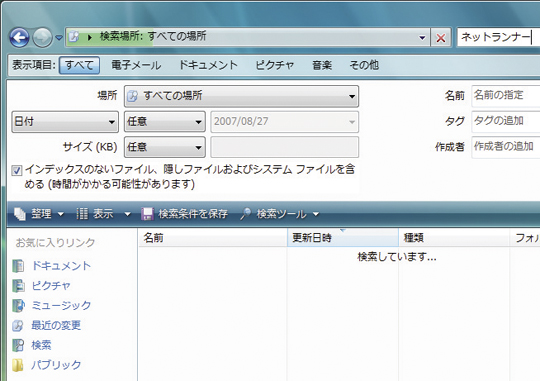Click the ドキュメント folder icon in sidebar
This screenshot has height=381, width=540.
click(18, 266)
